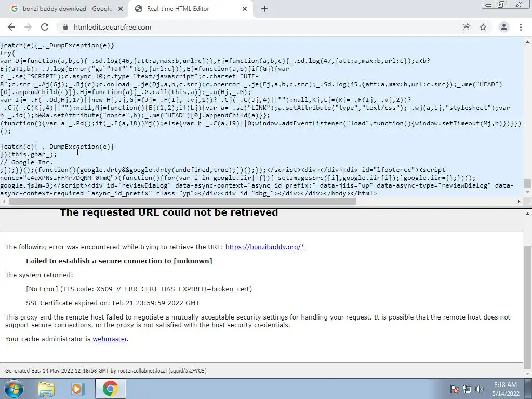Launch Windows Media Player from taskbar
The height and width of the screenshot is (399, 532).
(77, 389)
